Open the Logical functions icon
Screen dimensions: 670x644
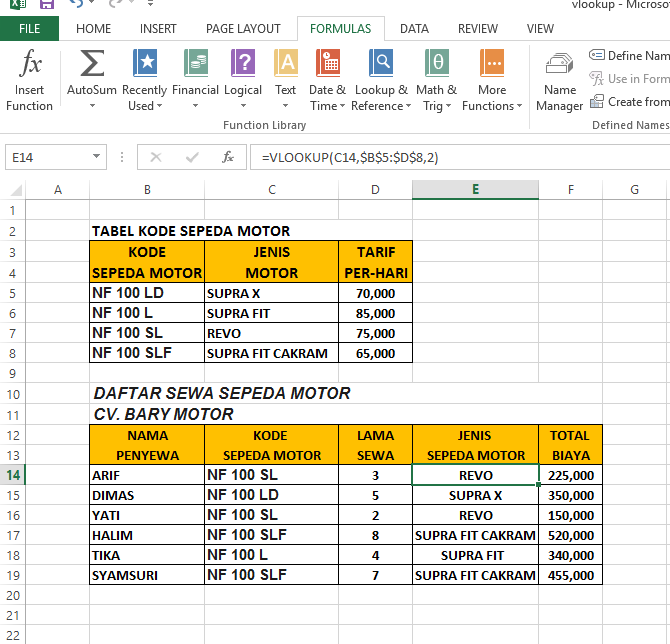point(243,62)
